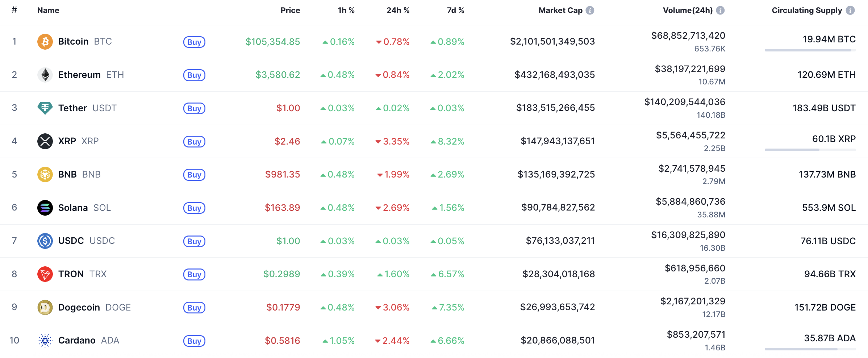Click the XRP logo icon

pos(45,141)
